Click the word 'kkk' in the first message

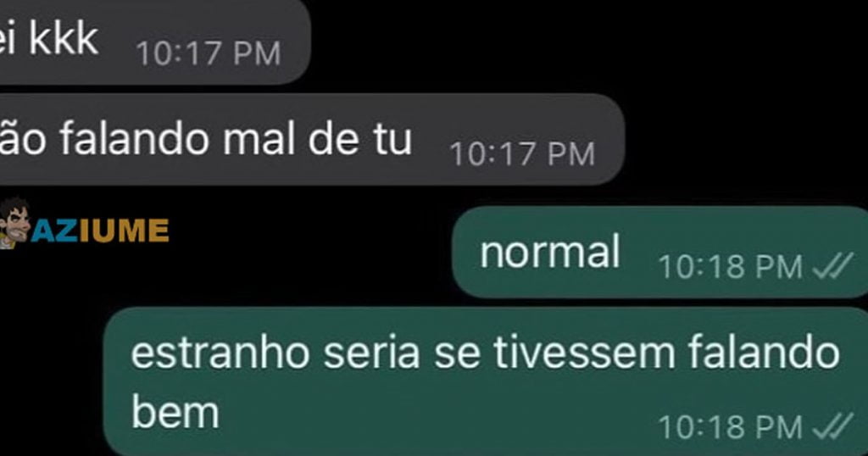coord(64,38)
